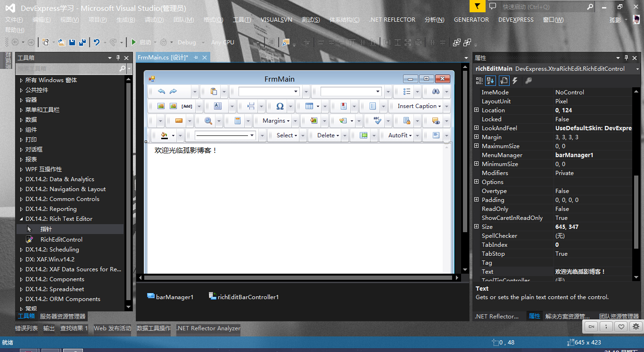Click the Insert Table grid icon

309,106
